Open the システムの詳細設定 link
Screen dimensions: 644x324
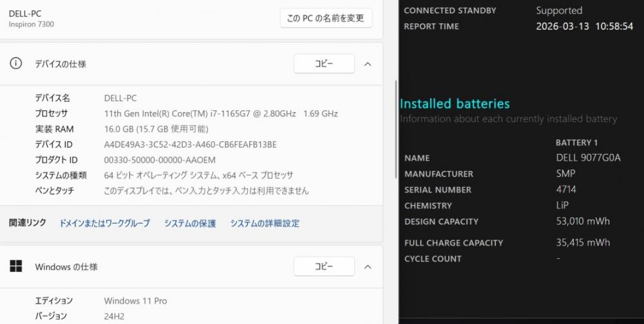[x=265, y=223]
